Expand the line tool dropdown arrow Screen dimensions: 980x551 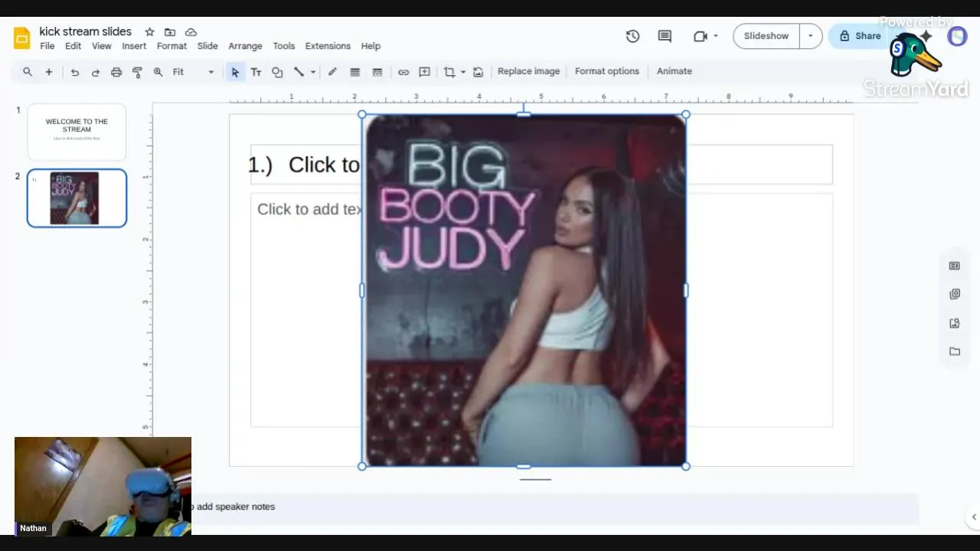[313, 72]
